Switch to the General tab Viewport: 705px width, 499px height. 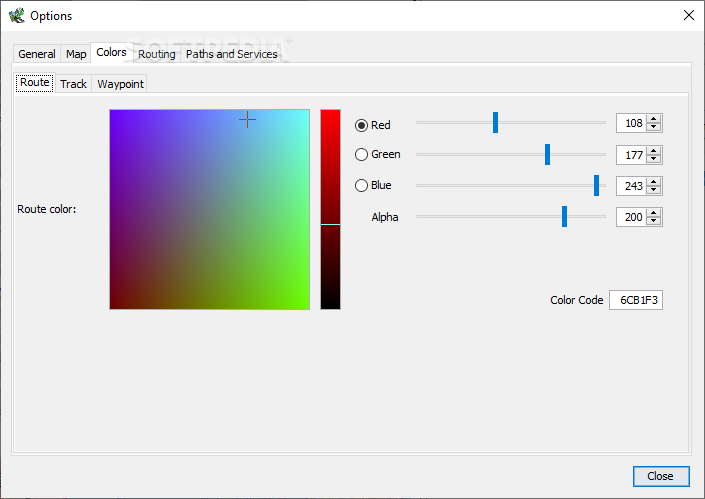pos(37,54)
